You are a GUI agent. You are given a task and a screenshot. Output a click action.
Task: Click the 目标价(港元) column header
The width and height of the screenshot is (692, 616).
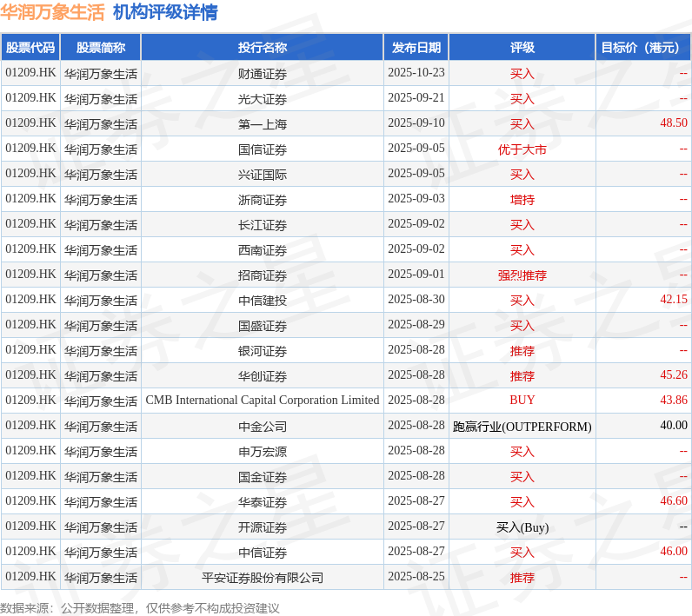(643, 47)
